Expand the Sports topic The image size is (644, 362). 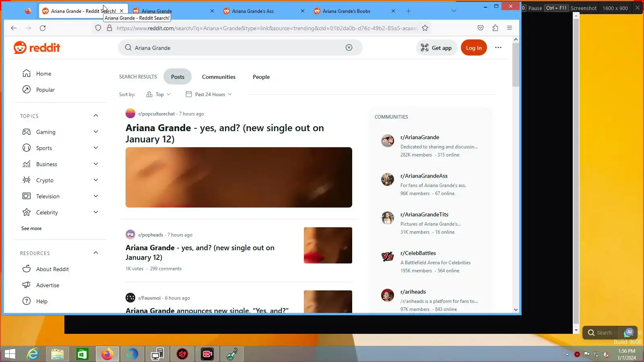click(96, 148)
